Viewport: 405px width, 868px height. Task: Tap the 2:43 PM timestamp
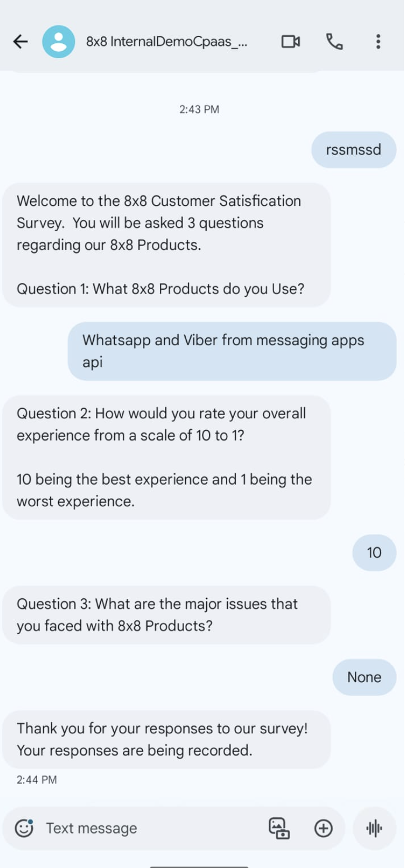[199, 109]
